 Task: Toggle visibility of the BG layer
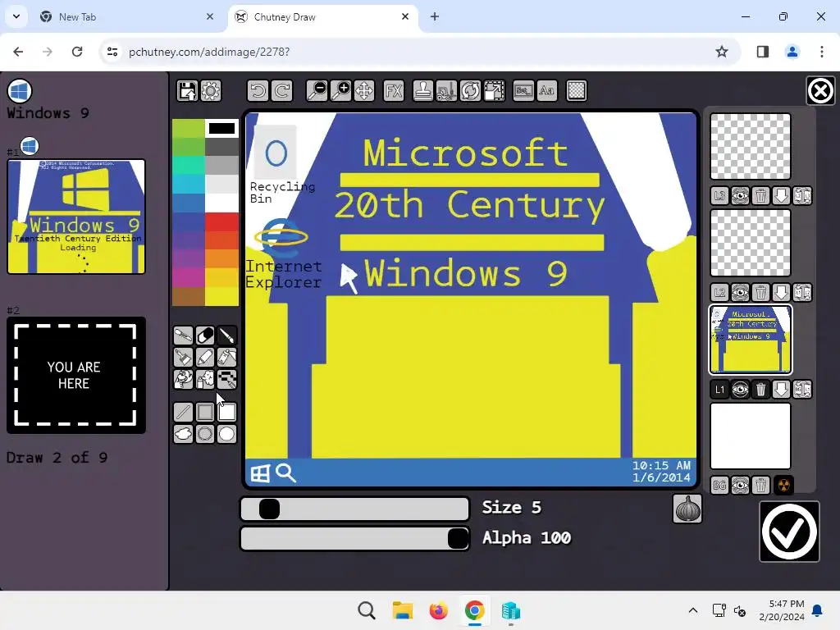(741, 486)
